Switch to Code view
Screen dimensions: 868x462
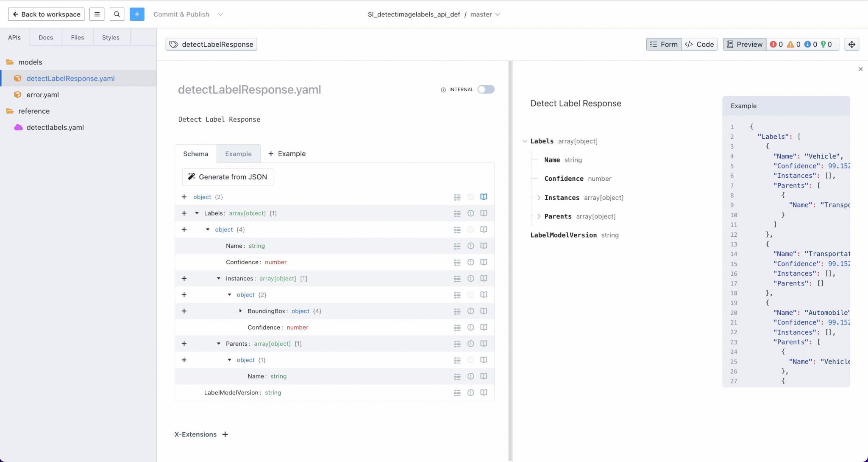pos(699,44)
